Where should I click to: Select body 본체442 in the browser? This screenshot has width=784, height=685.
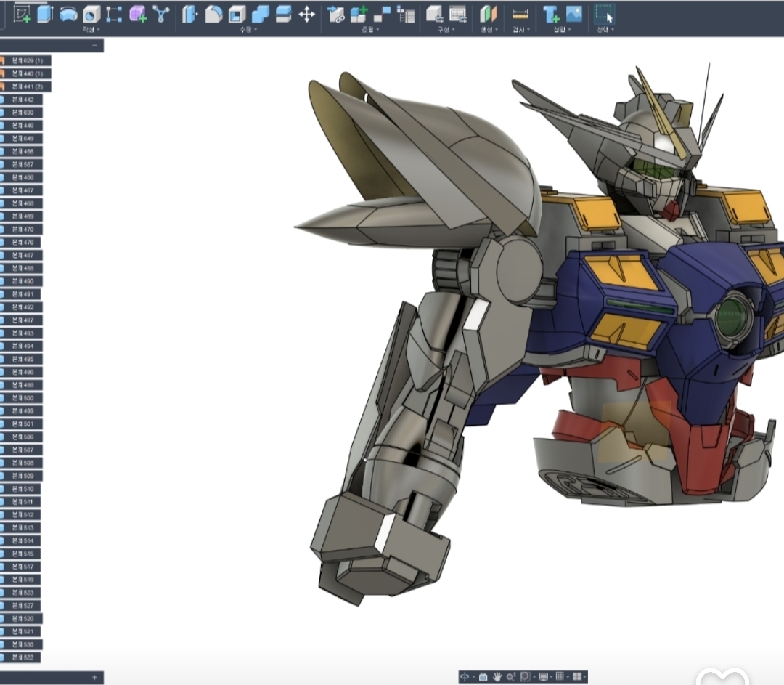tap(23, 100)
